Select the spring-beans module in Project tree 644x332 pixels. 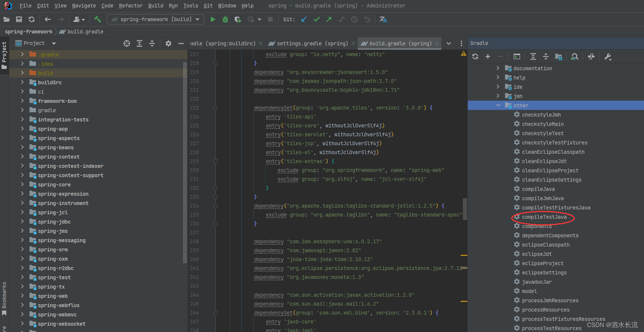(x=56, y=147)
